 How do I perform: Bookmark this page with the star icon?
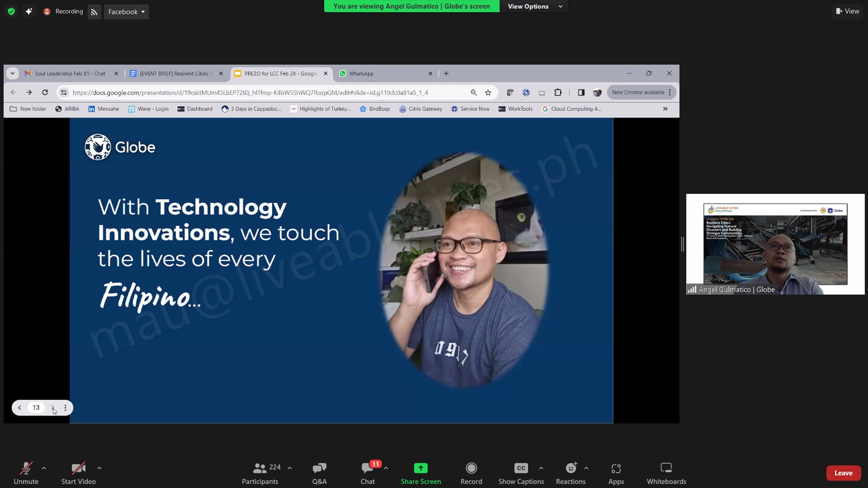488,92
